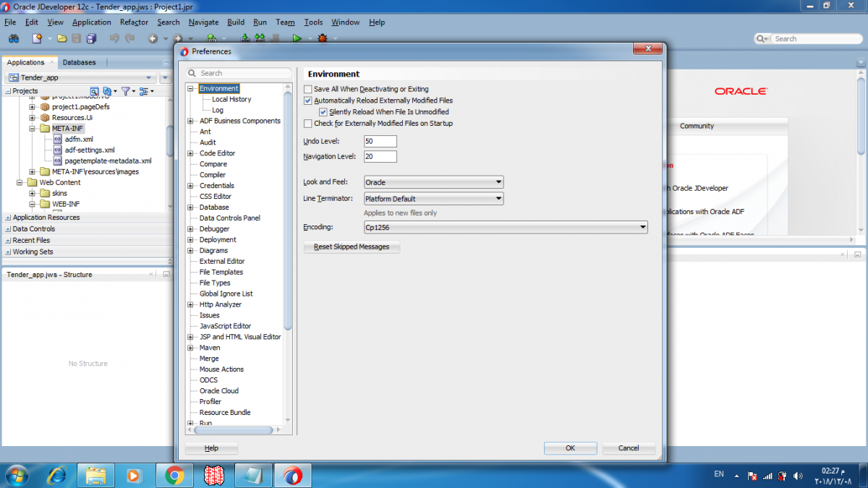Enable Save All When Deactivating or Exiting
This screenshot has width=868, height=488.
308,89
